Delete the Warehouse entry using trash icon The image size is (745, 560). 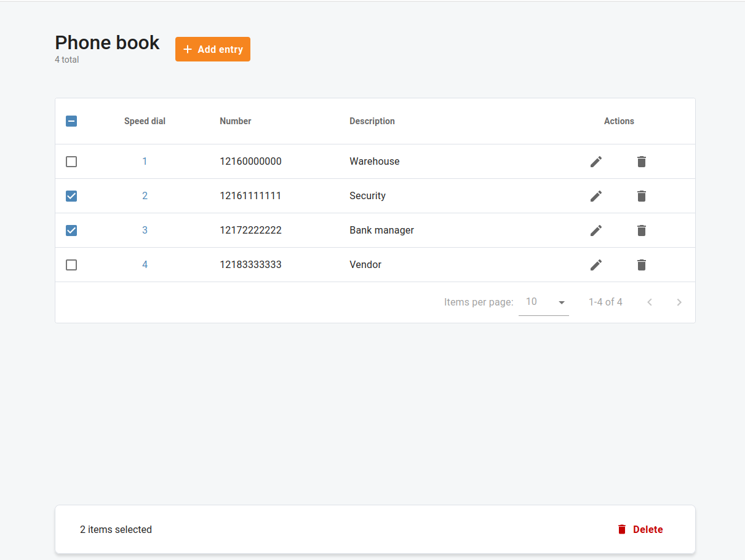pos(641,162)
